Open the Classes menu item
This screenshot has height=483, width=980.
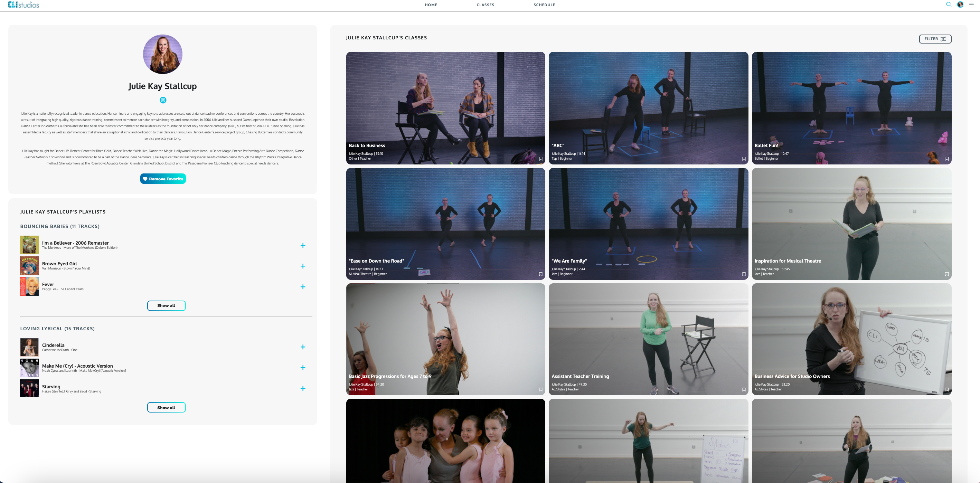tap(486, 5)
